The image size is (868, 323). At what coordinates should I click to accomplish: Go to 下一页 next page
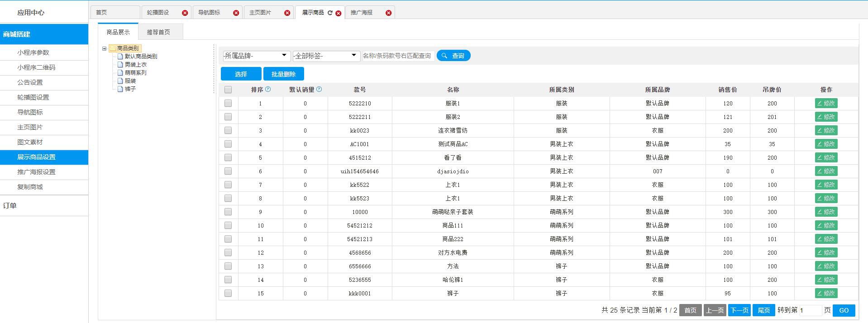point(739,310)
